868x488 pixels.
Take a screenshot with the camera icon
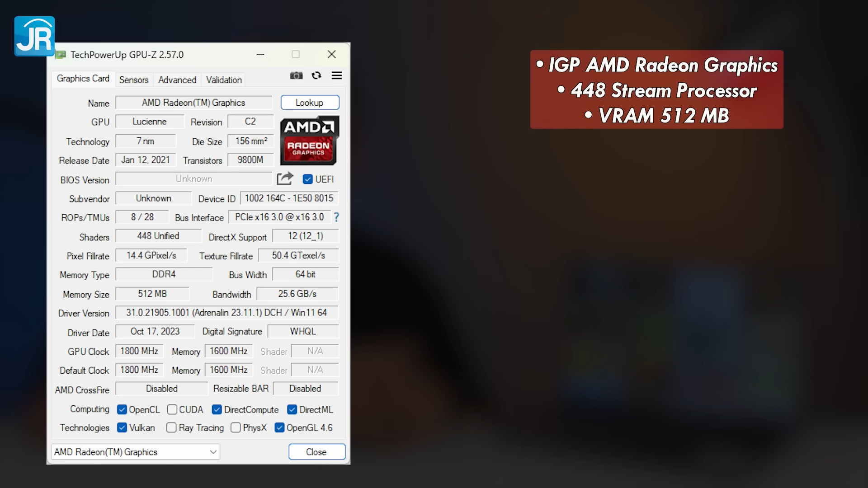[x=296, y=75]
